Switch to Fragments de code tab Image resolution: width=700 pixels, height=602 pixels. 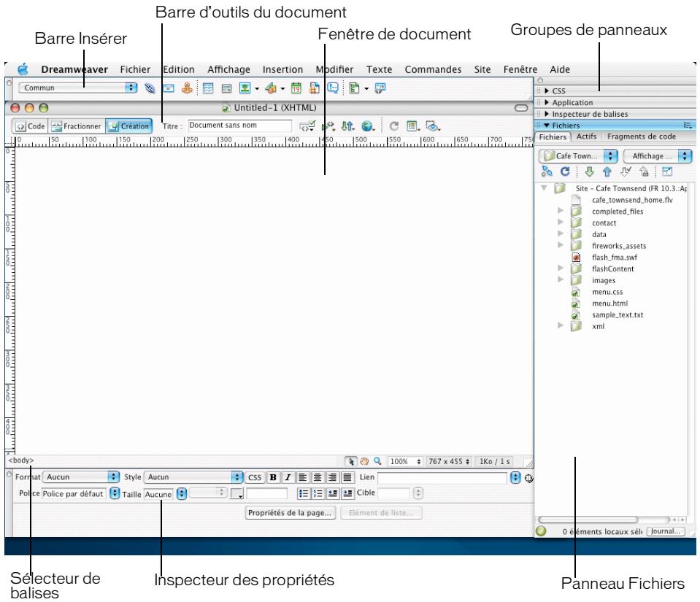pos(641,136)
